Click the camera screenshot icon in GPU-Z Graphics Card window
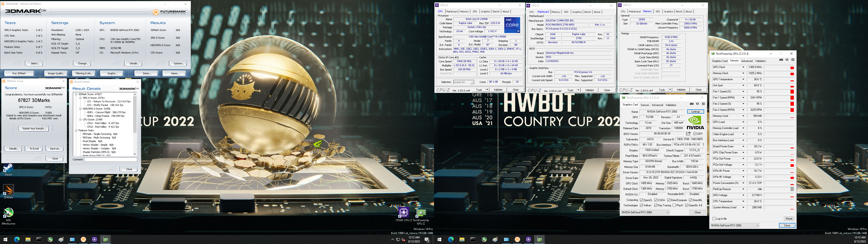 coord(692,104)
